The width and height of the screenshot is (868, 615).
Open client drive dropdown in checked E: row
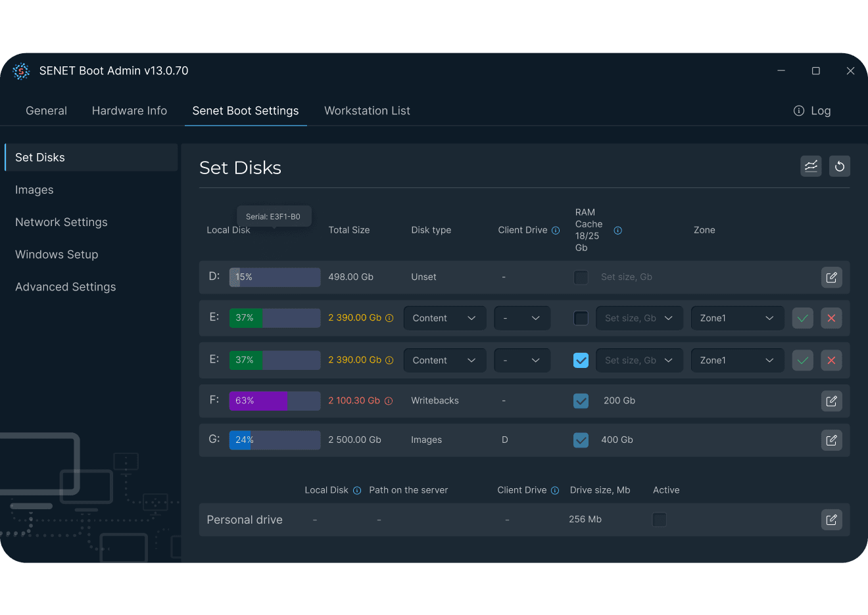pyautogui.click(x=522, y=360)
